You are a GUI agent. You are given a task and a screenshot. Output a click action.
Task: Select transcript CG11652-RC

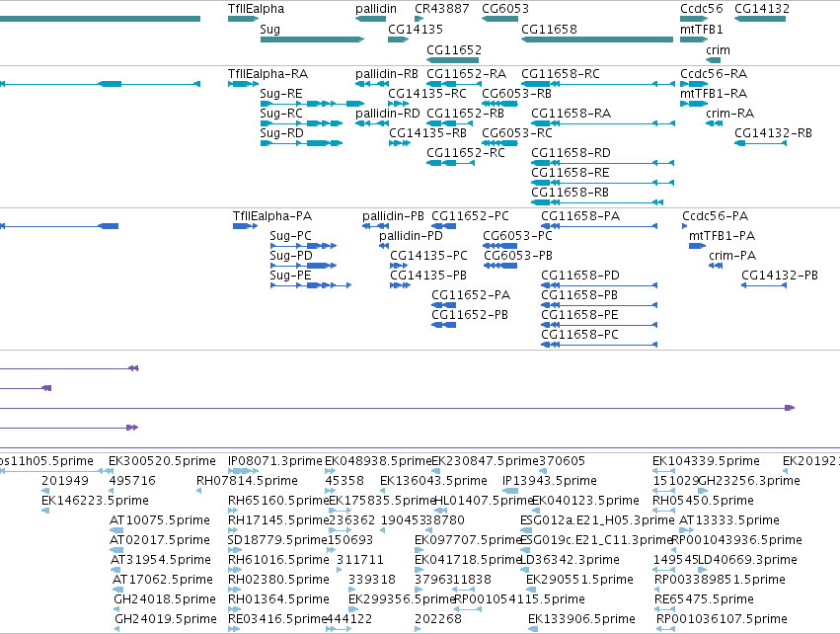450,163
